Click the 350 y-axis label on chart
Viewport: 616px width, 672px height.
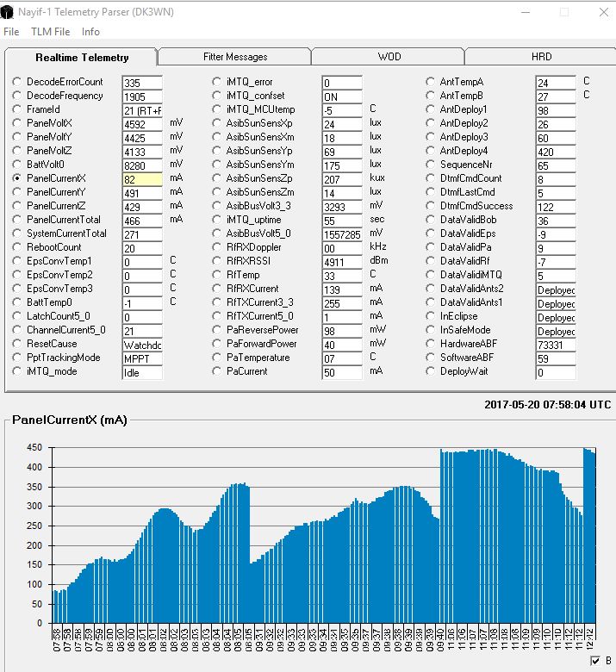34,487
